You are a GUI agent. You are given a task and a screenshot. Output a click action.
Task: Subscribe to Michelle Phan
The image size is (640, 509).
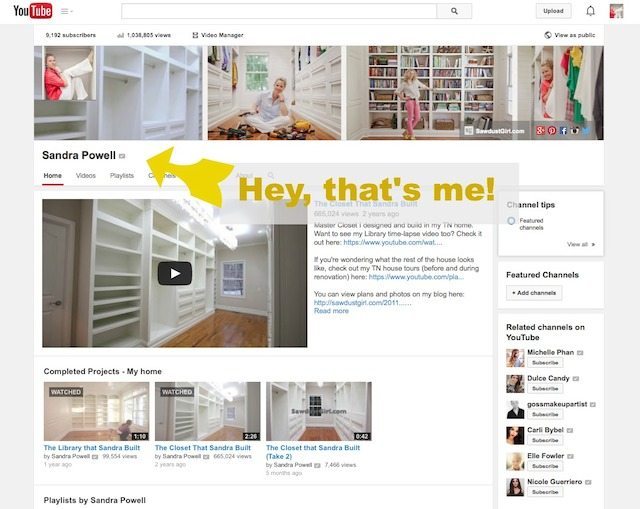click(x=545, y=362)
